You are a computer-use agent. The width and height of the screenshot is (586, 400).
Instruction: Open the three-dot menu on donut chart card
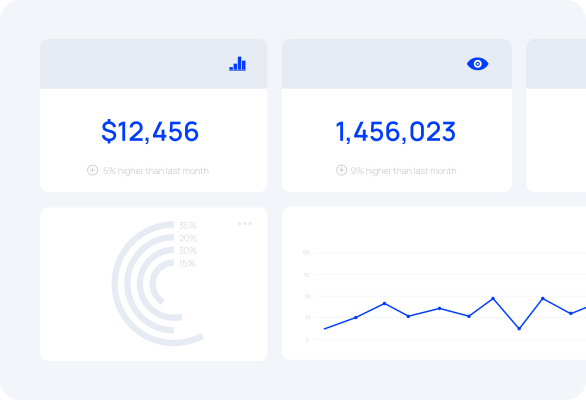point(245,224)
